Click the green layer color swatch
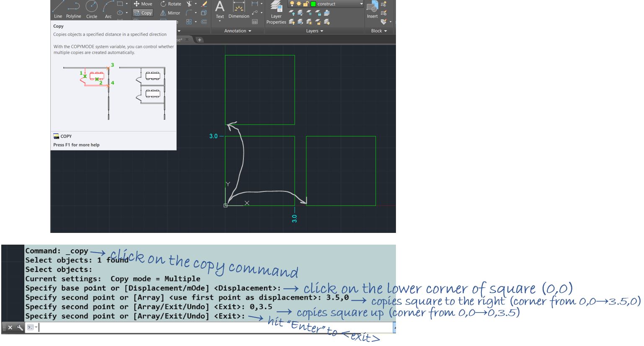This screenshot has height=346, width=644. click(x=313, y=4)
